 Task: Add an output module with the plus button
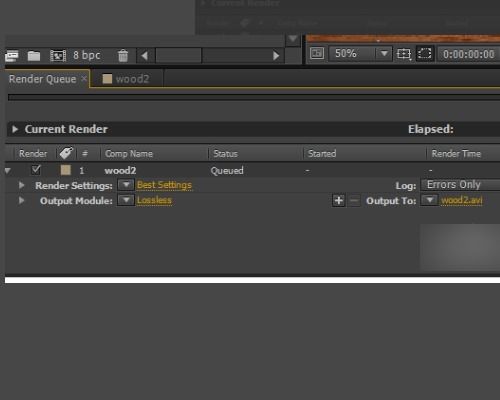click(339, 201)
